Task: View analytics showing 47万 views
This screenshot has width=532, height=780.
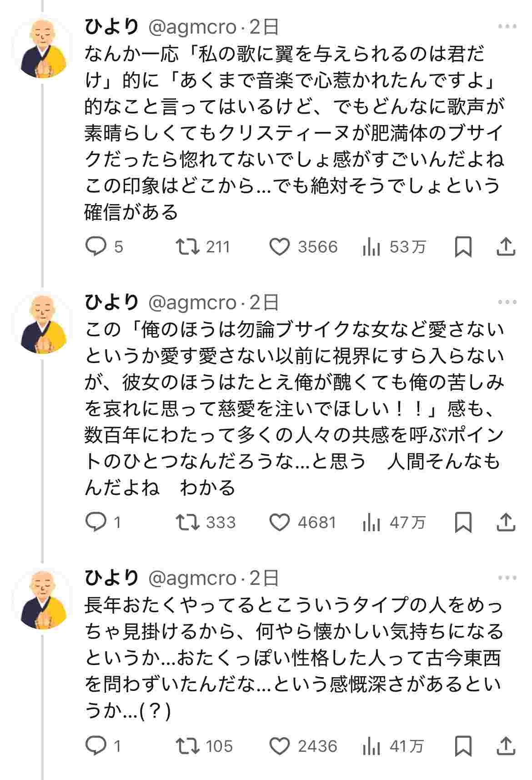Action: (x=371, y=522)
